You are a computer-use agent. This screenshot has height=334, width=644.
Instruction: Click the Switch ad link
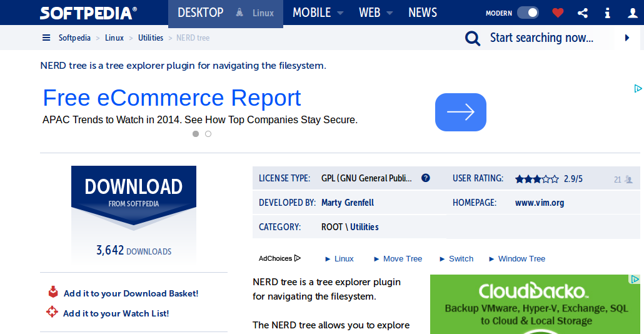tap(461, 259)
